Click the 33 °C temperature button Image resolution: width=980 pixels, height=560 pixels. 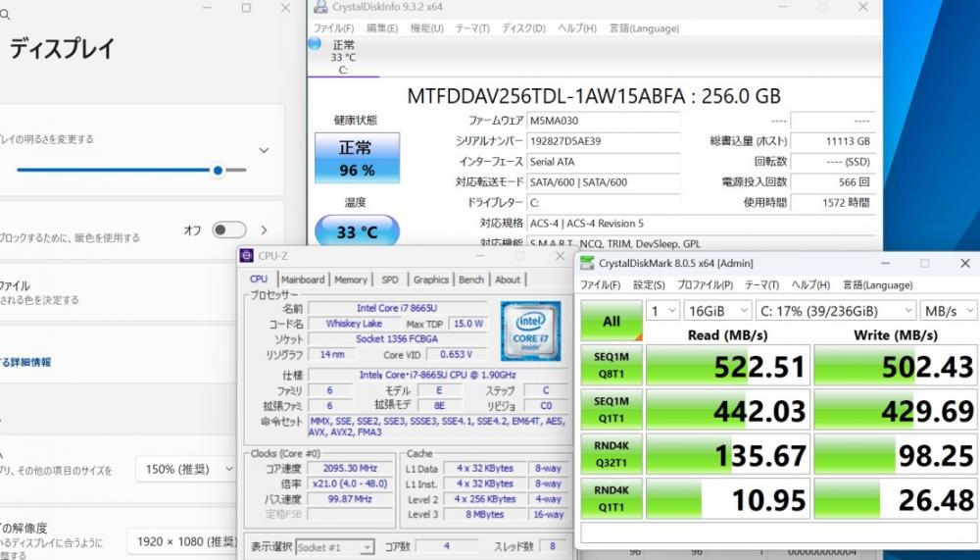[x=357, y=230]
